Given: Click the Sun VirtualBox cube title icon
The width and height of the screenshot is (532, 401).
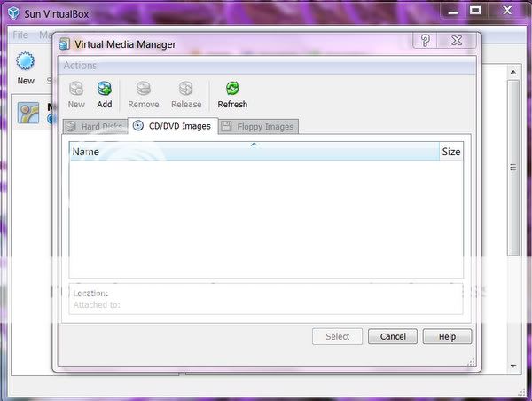Looking at the screenshot, I should pyautogui.click(x=13, y=13).
